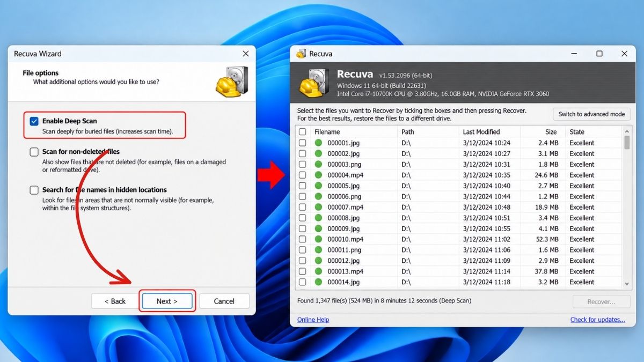Click the 37.8 MB size value

click(546, 271)
